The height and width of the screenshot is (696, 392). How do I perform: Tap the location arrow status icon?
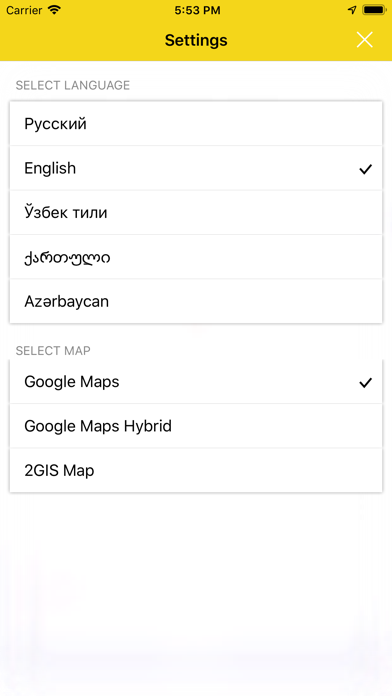pos(352,10)
